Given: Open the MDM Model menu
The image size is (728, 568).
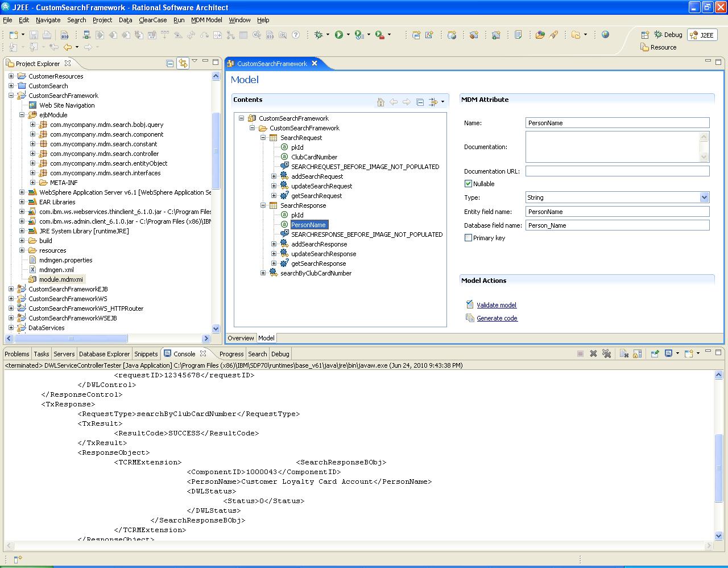Looking at the screenshot, I should 206,20.
